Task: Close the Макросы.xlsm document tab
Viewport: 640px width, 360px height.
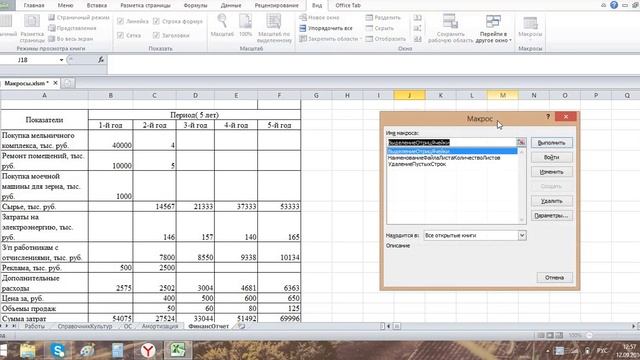Action: click(x=56, y=83)
